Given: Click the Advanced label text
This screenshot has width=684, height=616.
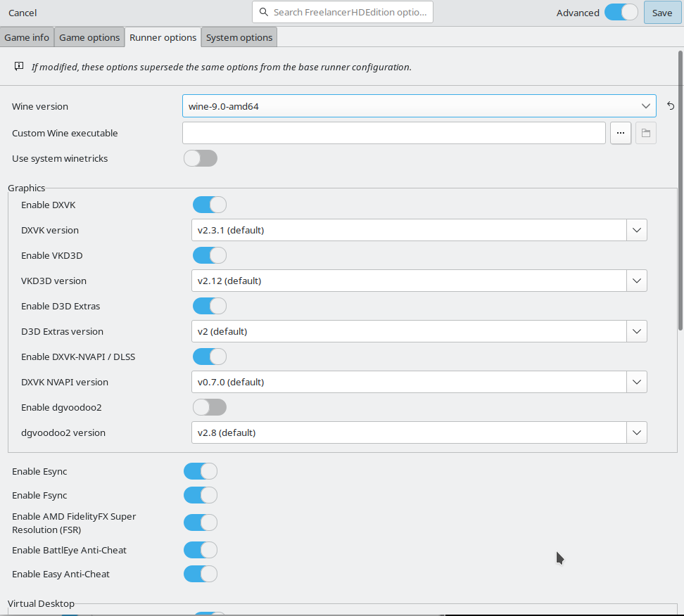Looking at the screenshot, I should [578, 13].
